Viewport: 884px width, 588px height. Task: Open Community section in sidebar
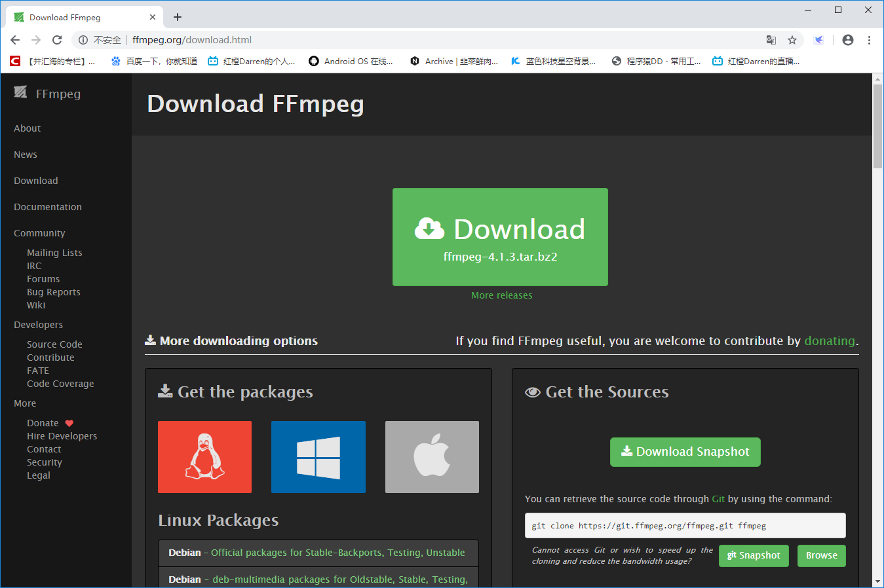point(39,233)
